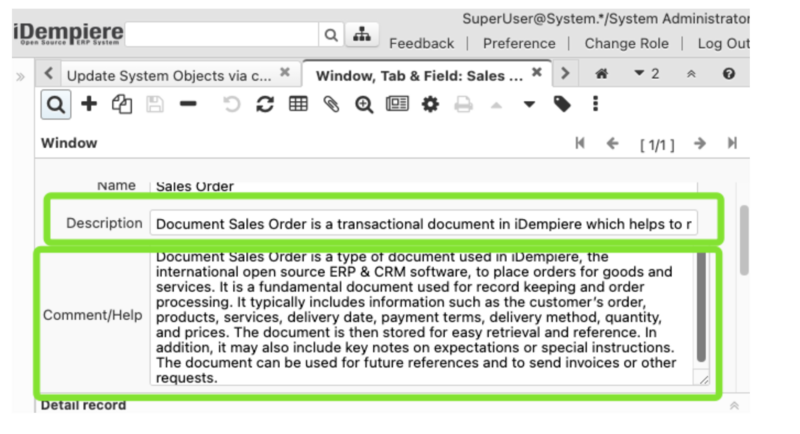Screen dimensions: 800x434
Task: Select the Window, Tab & Field tab
Action: (418, 74)
